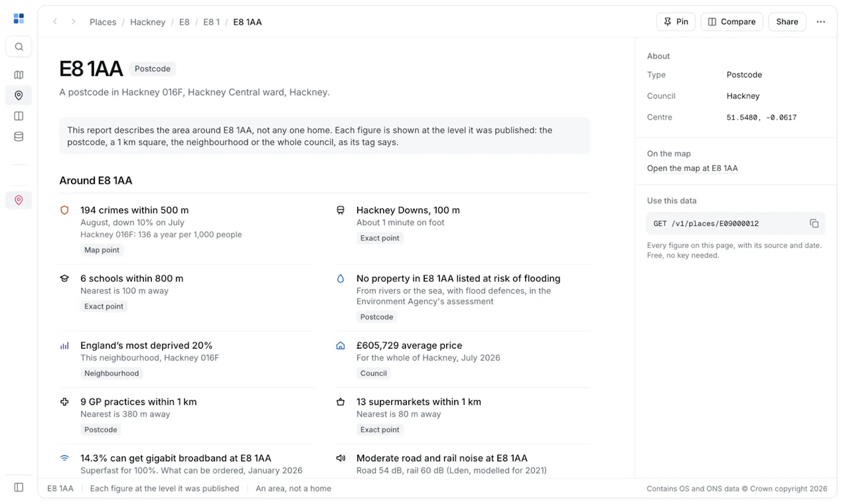
Task: Click the broadband wifi icon
Action: pyautogui.click(x=64, y=458)
